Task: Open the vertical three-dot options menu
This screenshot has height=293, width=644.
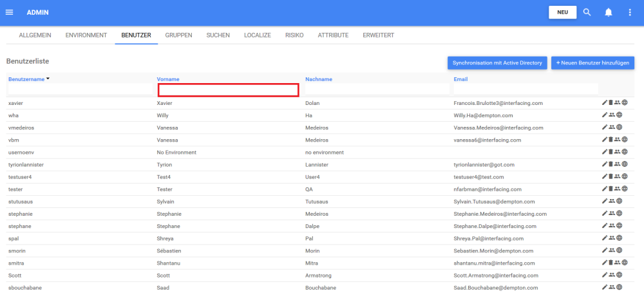Action: 630,12
